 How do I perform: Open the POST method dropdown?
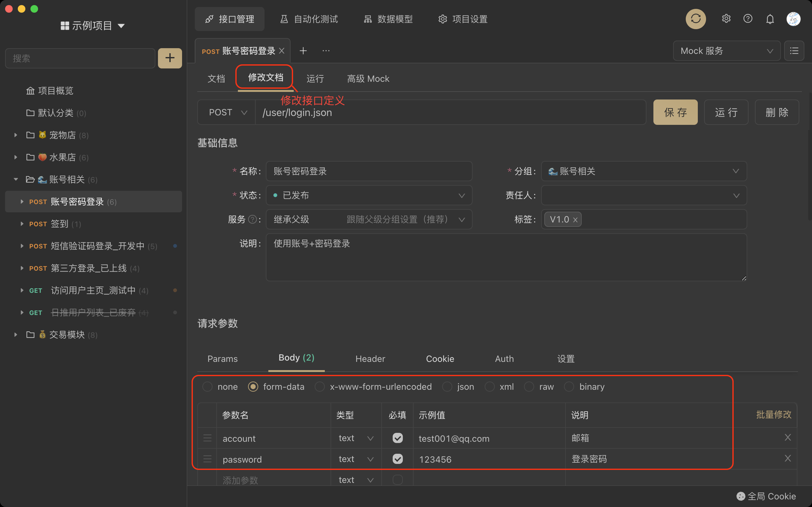[x=227, y=112]
